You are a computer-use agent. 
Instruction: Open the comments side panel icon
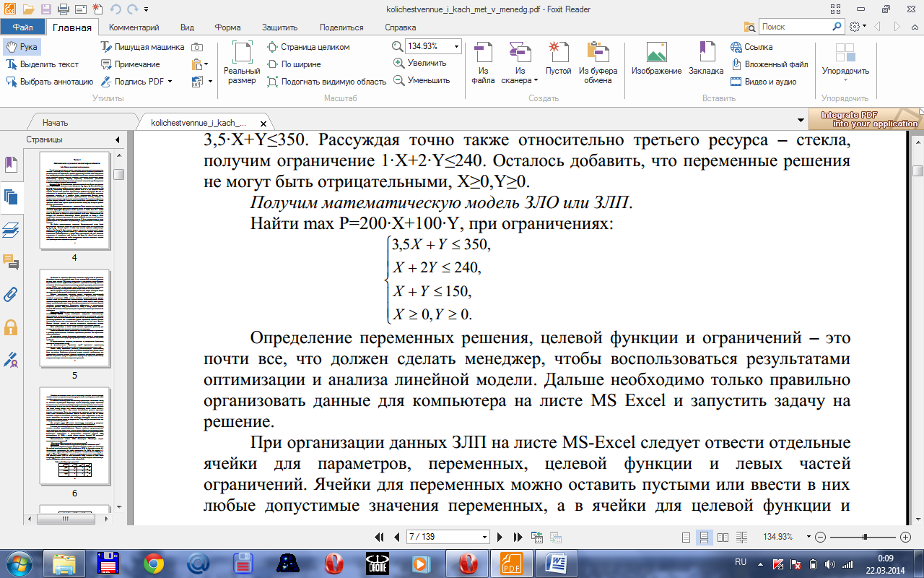tap(11, 262)
